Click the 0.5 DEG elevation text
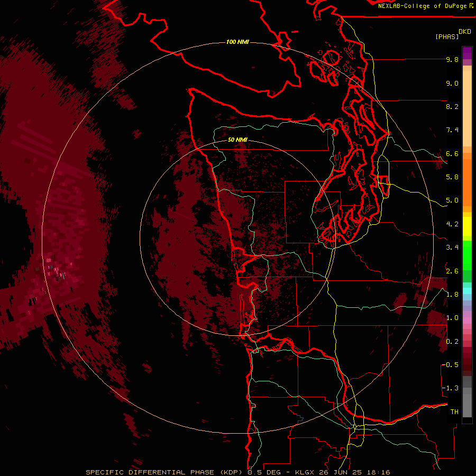Viewport: 476px width, 476px height. [x=263, y=472]
